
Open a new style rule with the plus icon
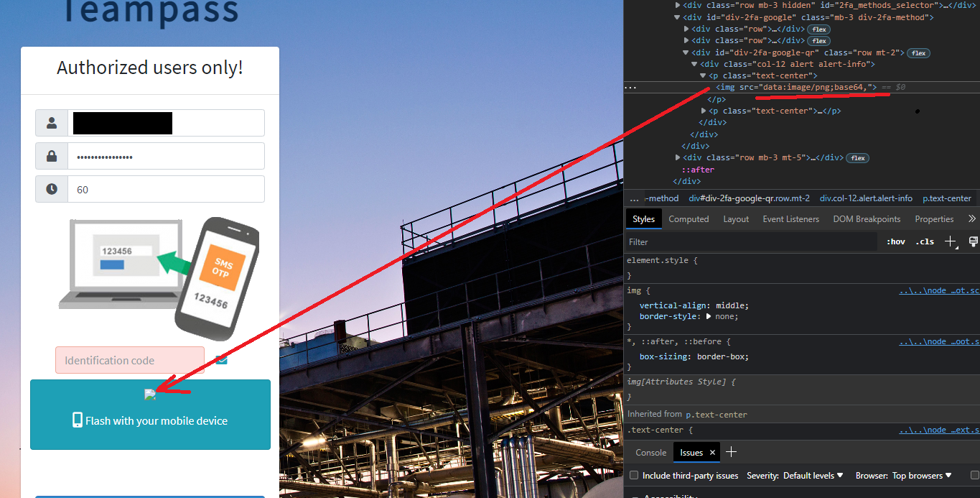(951, 241)
